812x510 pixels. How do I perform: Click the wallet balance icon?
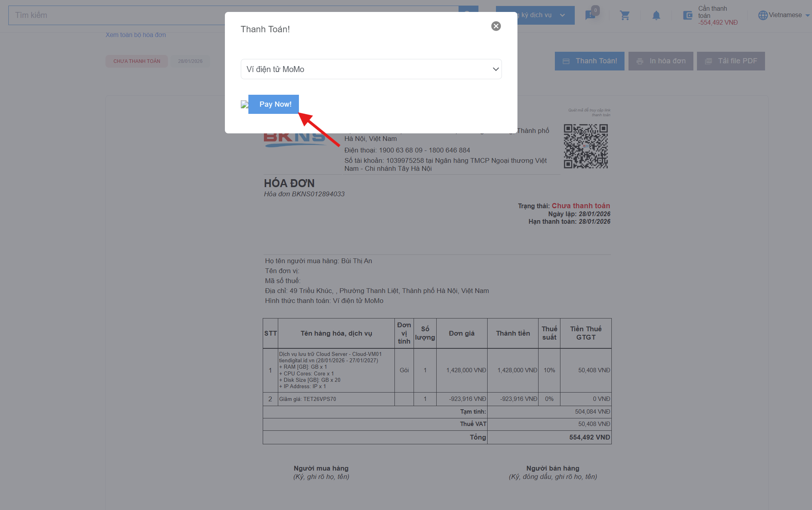click(x=687, y=16)
